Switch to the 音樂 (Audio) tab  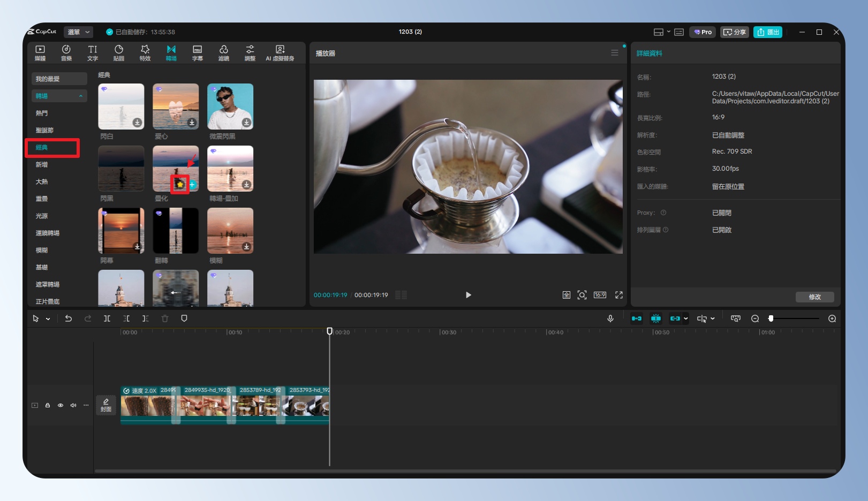[66, 52]
